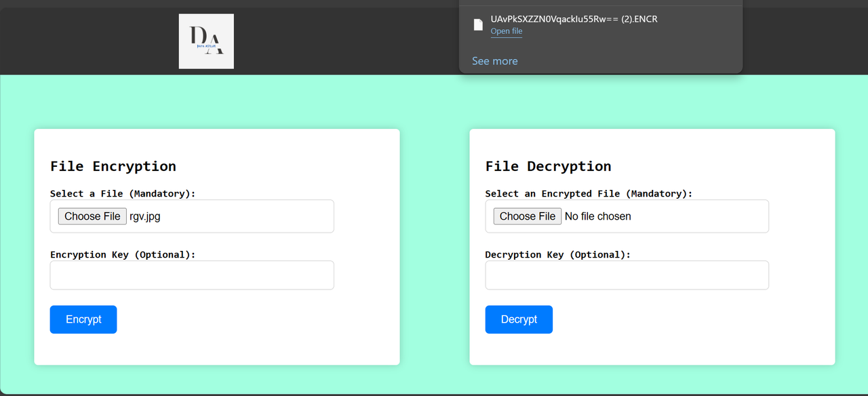Click 'Encryption Key (Optional):' label
868x396 pixels.
point(123,254)
